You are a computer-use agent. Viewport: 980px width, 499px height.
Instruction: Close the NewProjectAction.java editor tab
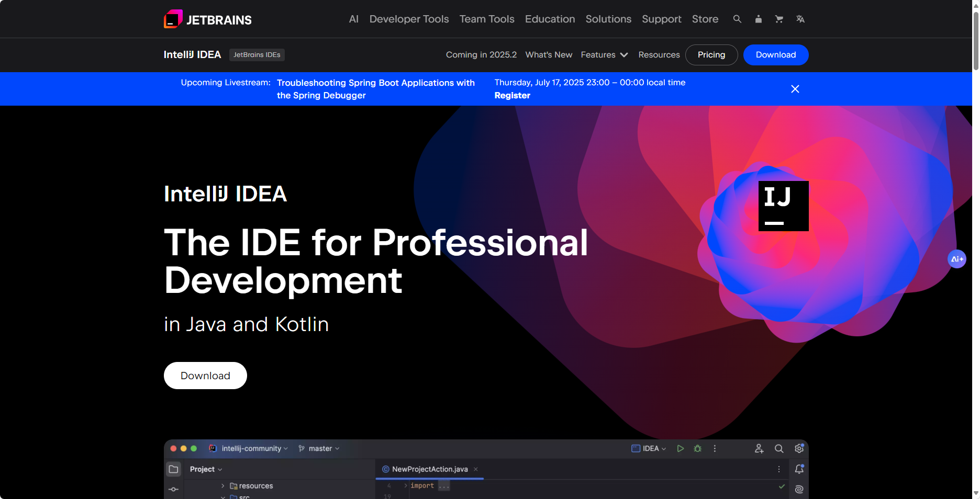click(475, 469)
